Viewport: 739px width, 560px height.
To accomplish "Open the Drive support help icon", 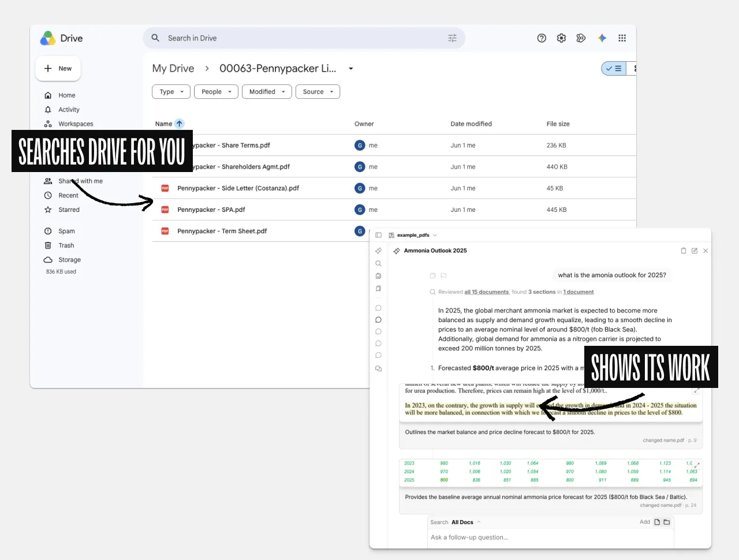I will (x=542, y=38).
